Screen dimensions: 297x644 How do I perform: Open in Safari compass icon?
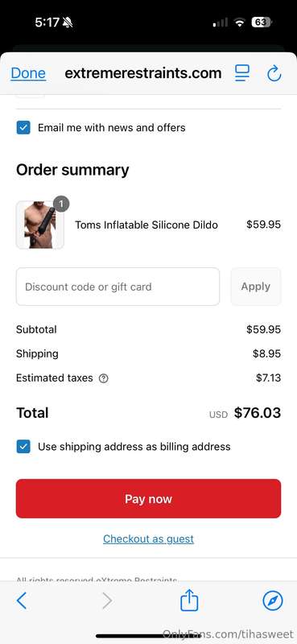tap(273, 601)
